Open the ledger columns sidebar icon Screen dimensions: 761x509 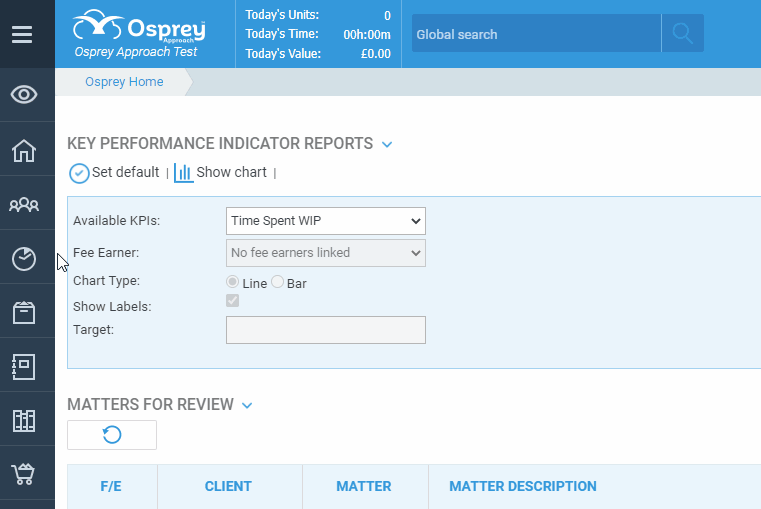coord(24,421)
